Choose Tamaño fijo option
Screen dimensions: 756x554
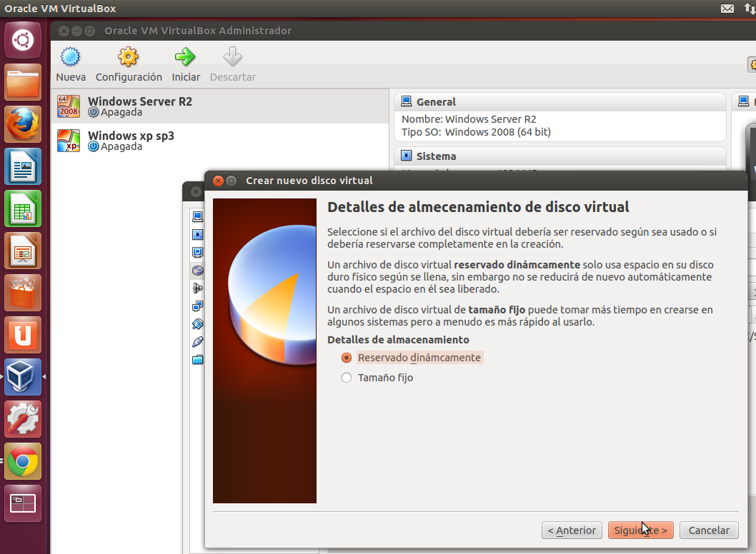(x=377, y=378)
